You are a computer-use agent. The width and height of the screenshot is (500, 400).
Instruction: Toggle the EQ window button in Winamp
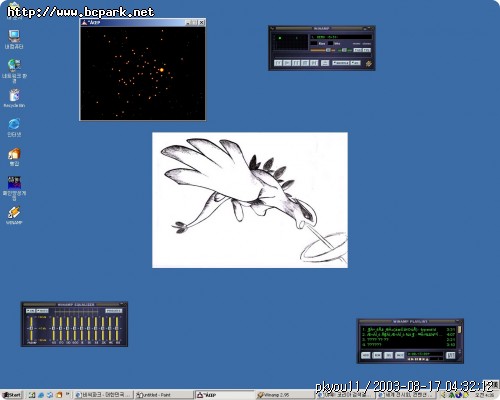coord(358,50)
